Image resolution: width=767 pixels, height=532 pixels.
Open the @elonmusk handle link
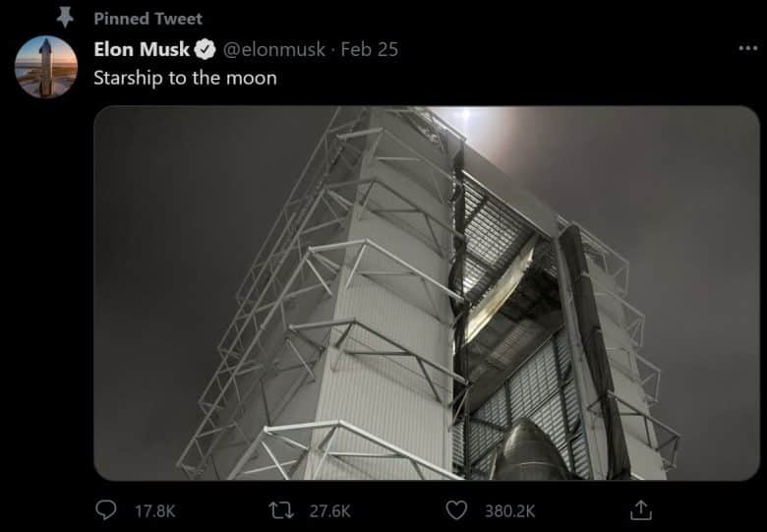click(276, 49)
